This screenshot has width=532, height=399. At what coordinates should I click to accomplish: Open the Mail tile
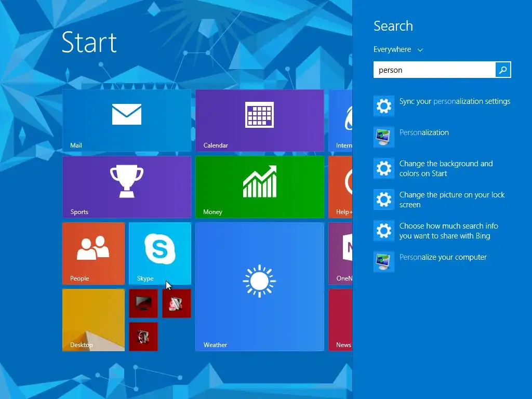coord(127,121)
